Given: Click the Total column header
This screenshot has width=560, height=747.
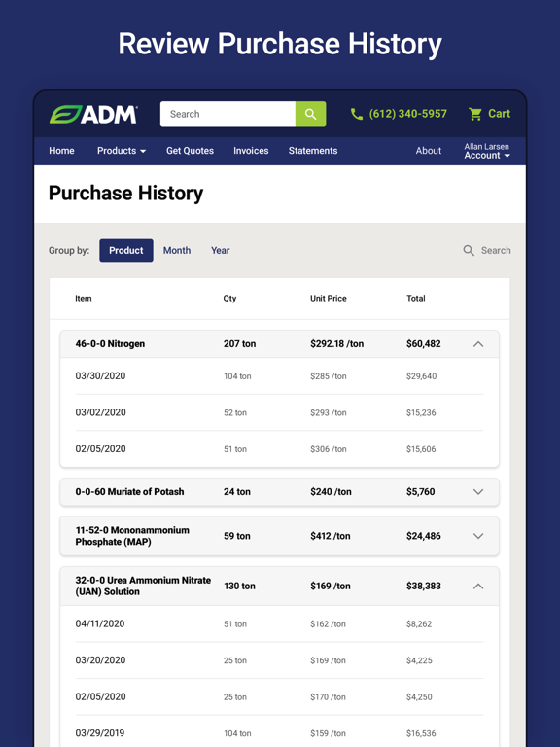Looking at the screenshot, I should (x=416, y=299).
